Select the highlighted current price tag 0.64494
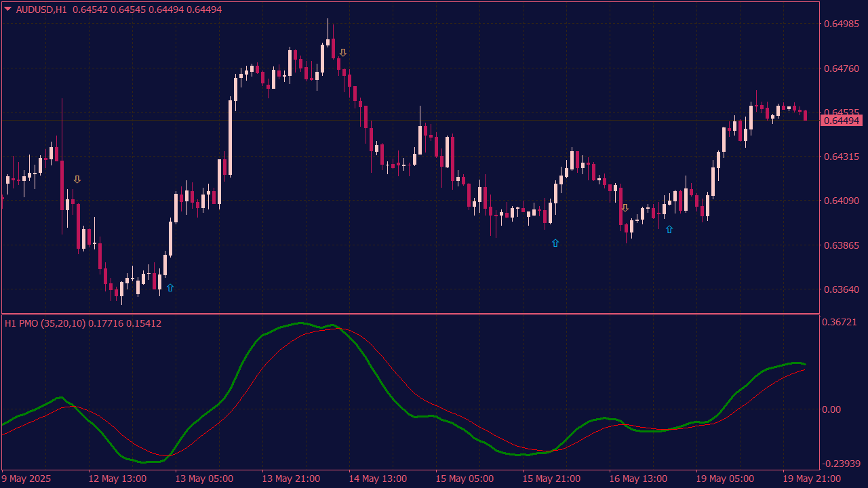Viewport: 868px width, 488px height. click(841, 121)
